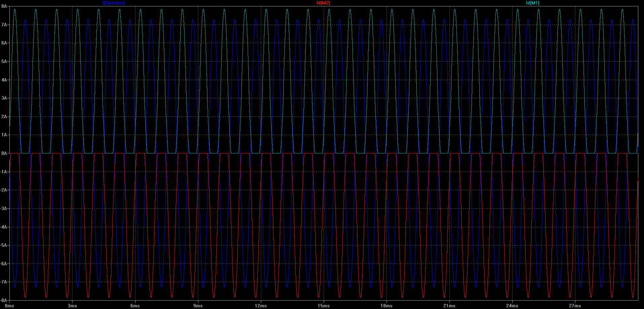Click the 6A vertical axis label

pyautogui.click(x=4, y=43)
